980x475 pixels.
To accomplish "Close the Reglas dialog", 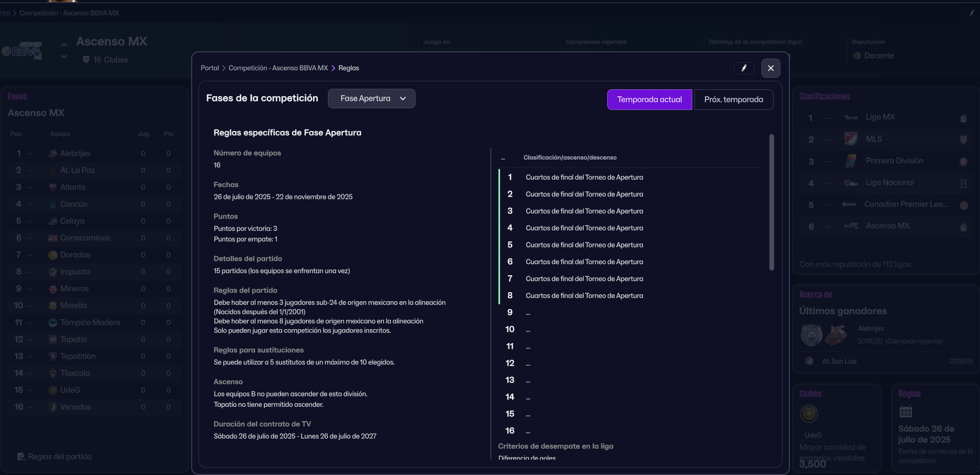I will 770,68.
